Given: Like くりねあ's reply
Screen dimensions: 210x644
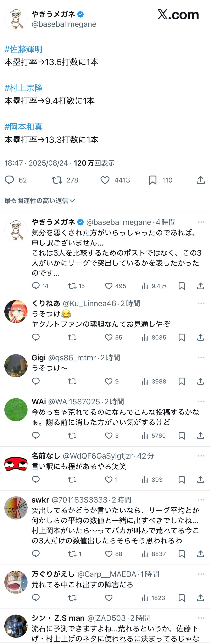Looking at the screenshot, I should [x=109, y=337].
